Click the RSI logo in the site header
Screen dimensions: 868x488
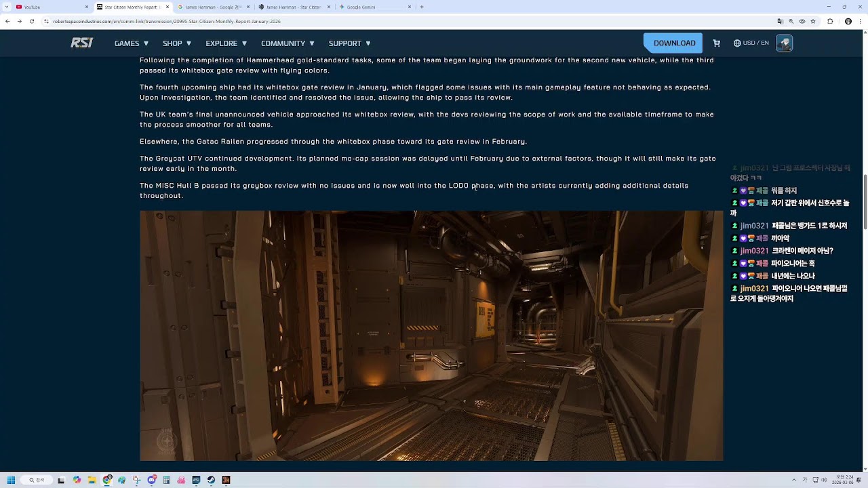(81, 43)
